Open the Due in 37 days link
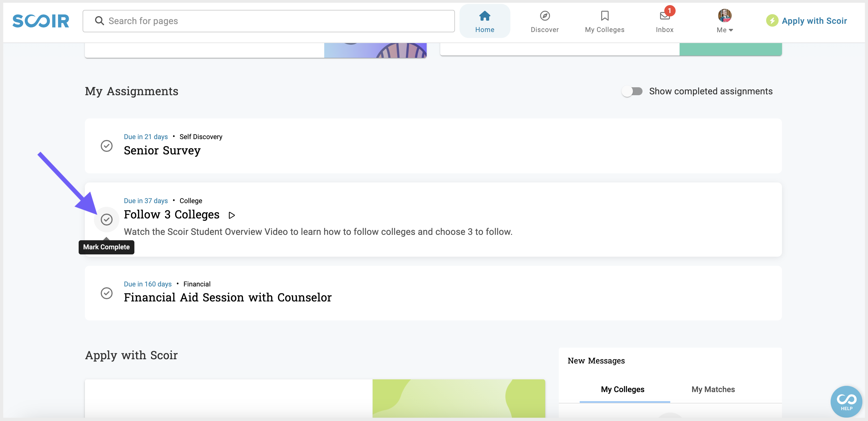868x421 pixels. (x=146, y=200)
